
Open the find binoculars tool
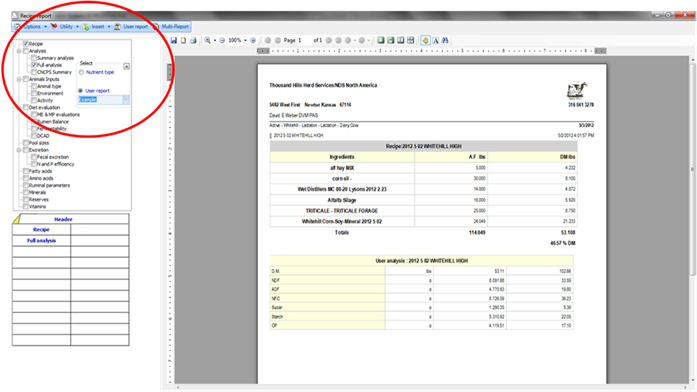pyautogui.click(x=445, y=40)
